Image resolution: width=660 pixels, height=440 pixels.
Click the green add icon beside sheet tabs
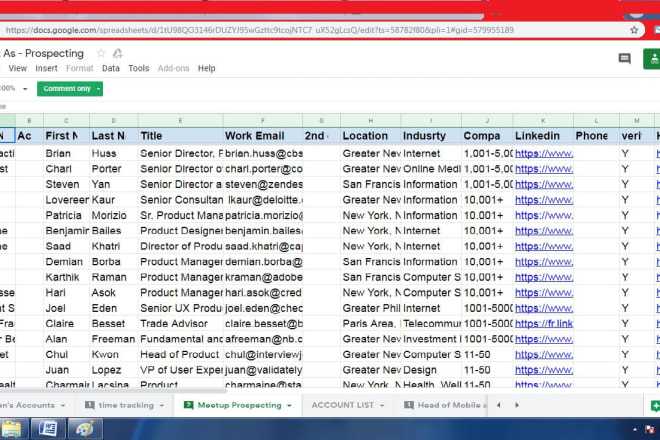click(655, 405)
